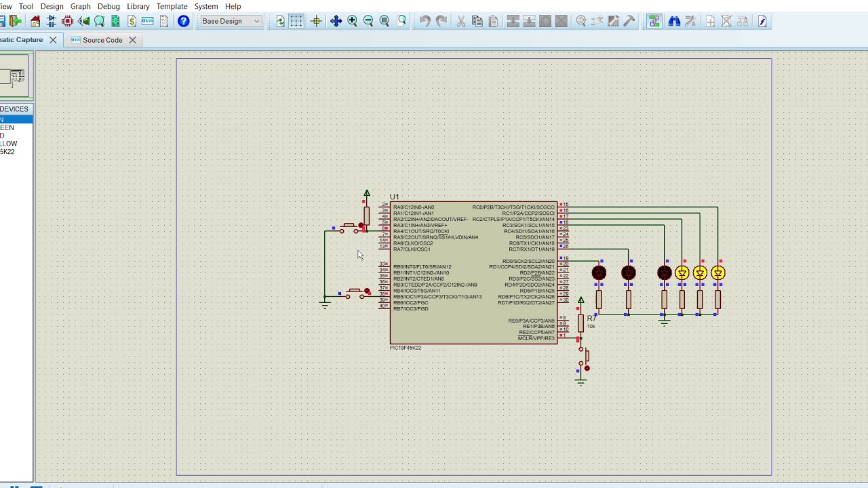868x488 pixels.
Task: Open PCB Layout via red chip icon
Action: click(68, 21)
